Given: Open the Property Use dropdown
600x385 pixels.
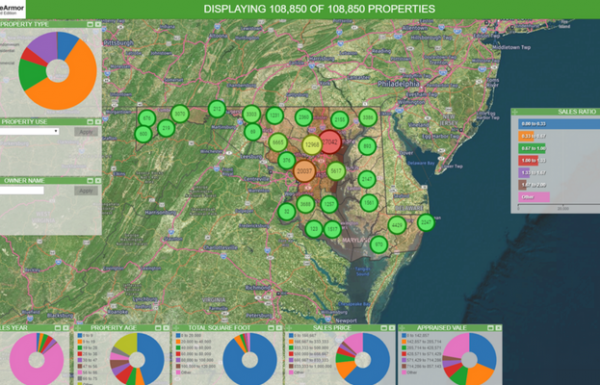Looking at the screenshot, I should (x=29, y=131).
